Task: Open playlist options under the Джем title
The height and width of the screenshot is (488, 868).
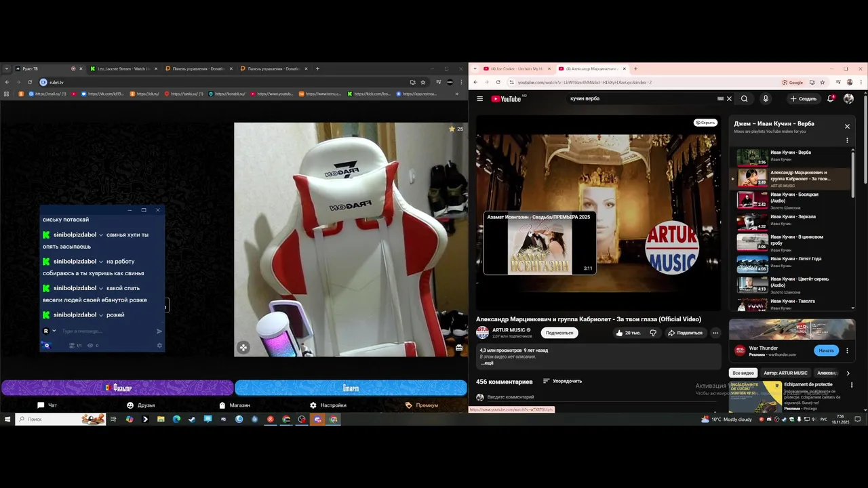Action: pyautogui.click(x=847, y=140)
